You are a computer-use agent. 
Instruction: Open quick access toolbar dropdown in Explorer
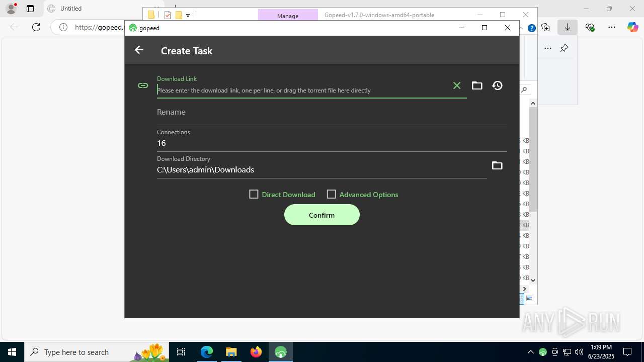pos(188,15)
